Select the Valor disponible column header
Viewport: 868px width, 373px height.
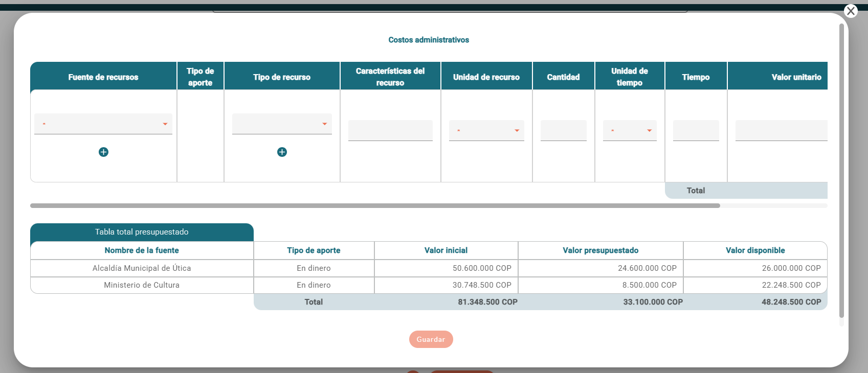click(x=755, y=250)
